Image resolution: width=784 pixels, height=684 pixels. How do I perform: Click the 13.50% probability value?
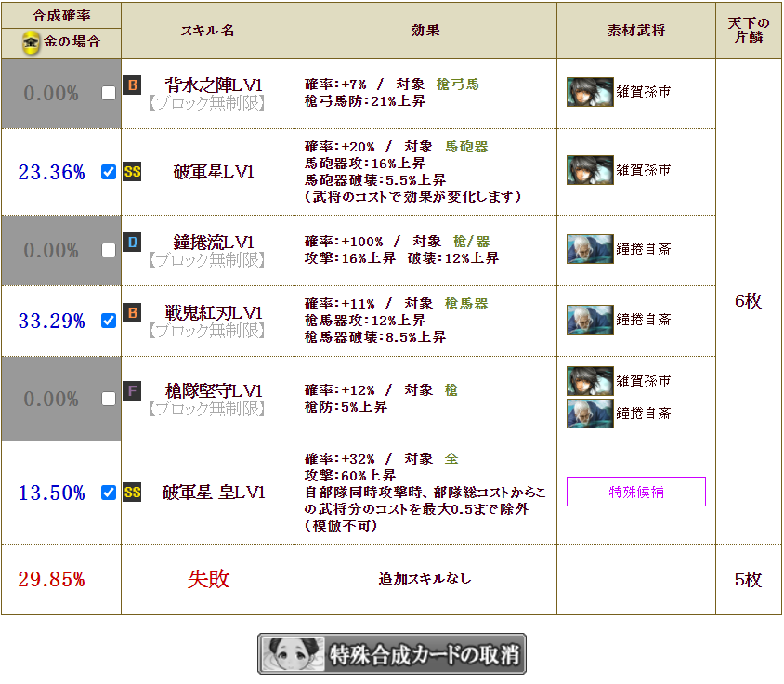click(x=51, y=493)
